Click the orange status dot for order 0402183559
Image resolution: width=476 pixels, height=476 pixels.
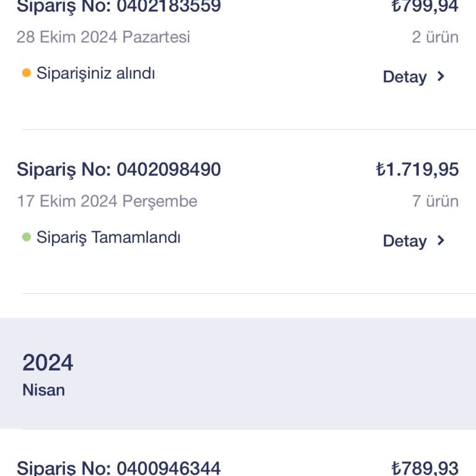(27, 73)
